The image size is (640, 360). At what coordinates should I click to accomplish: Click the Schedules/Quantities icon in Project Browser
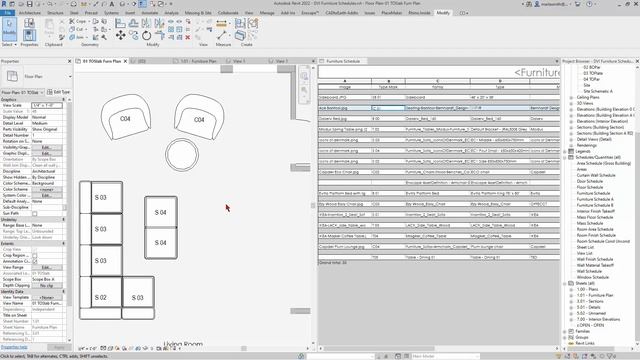571,157
